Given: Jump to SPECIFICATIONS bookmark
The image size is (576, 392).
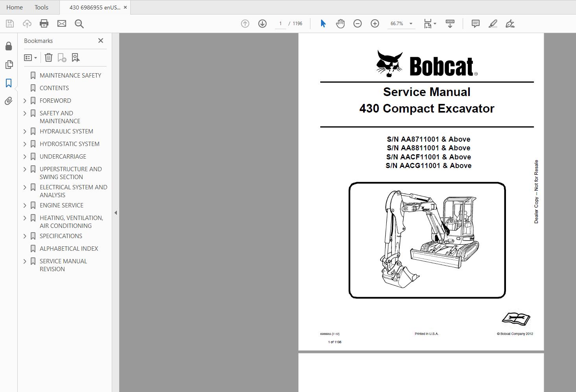Looking at the screenshot, I should (61, 236).
